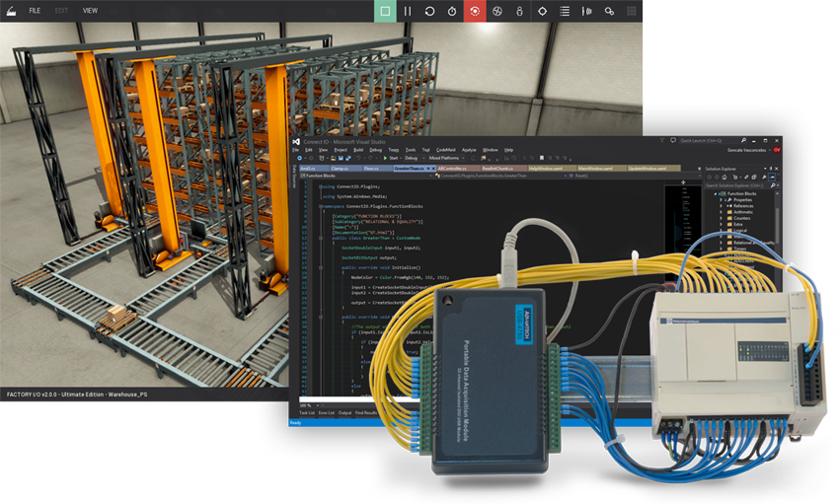This screenshot has width=839, height=504.
Task: Open the Goncalo Vasconcelos account dropdown
Action: 749,150
